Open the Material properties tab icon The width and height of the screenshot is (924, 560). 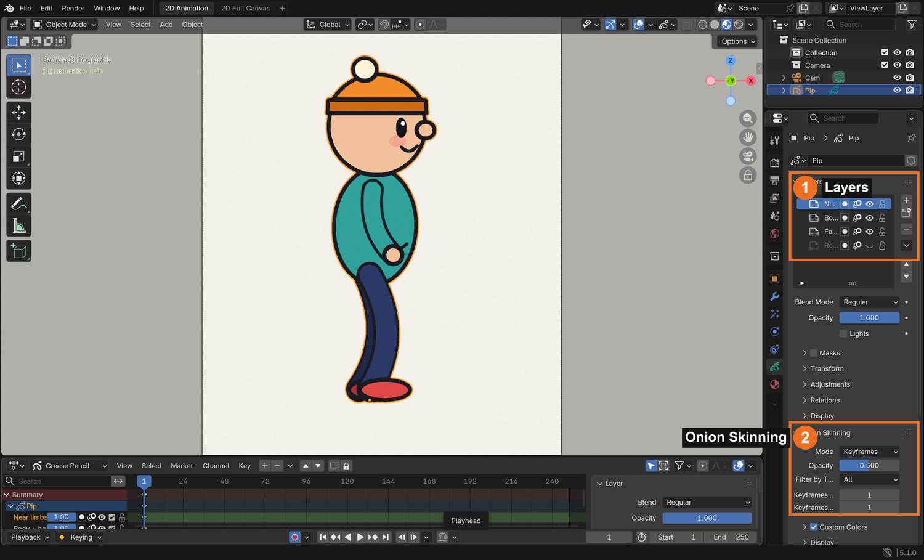click(x=775, y=384)
